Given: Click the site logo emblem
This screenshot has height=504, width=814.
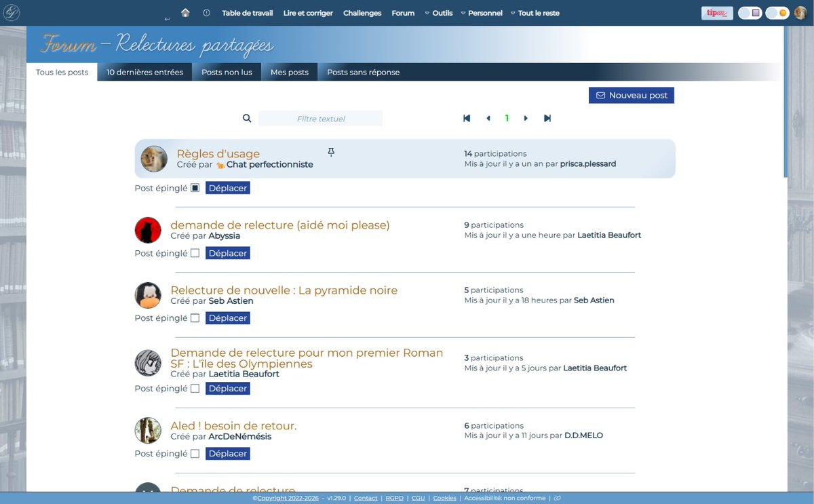Looking at the screenshot, I should tap(12, 13).
